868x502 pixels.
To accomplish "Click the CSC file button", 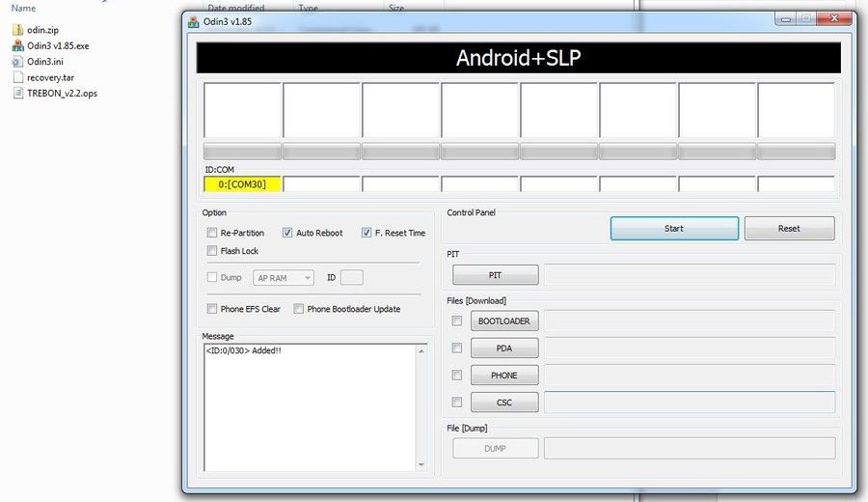I will [504, 403].
